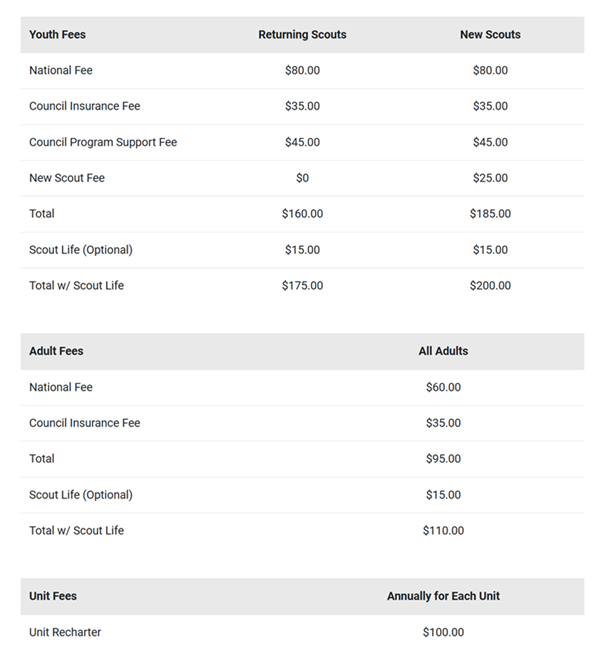Click the $110.00 adult total with Scout Life
597x656 pixels.
(443, 531)
